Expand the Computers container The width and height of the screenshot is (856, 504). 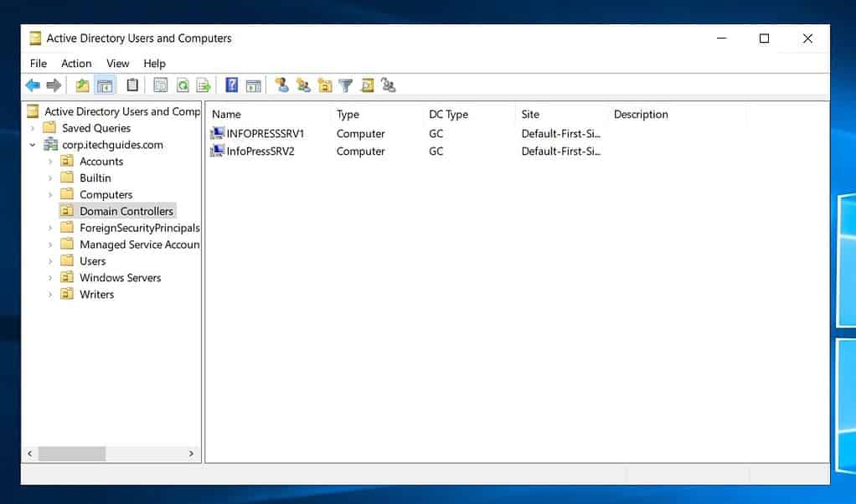pos(50,195)
